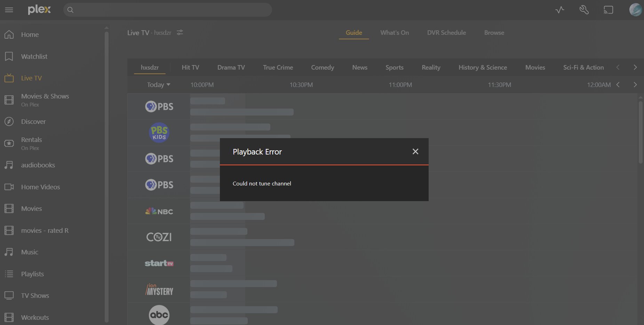Viewport: 644px width, 325px height.
Task: Select the News category
Action: [360, 67]
